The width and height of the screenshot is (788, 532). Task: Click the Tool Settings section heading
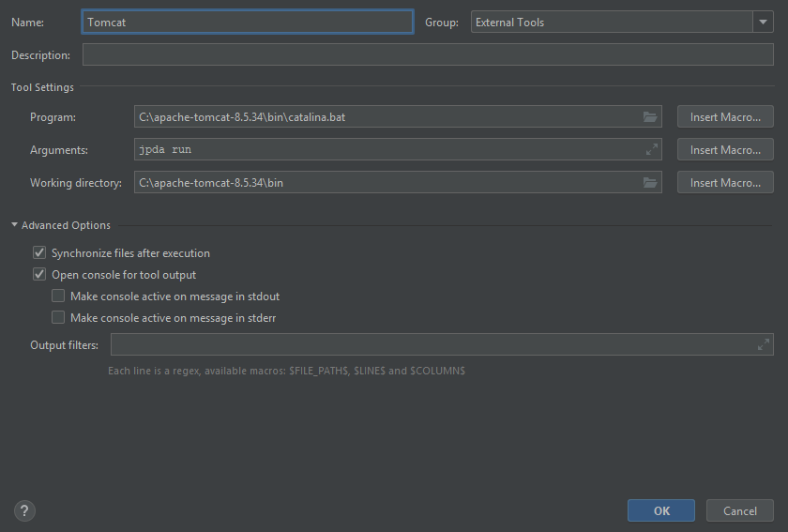pyautogui.click(x=42, y=87)
